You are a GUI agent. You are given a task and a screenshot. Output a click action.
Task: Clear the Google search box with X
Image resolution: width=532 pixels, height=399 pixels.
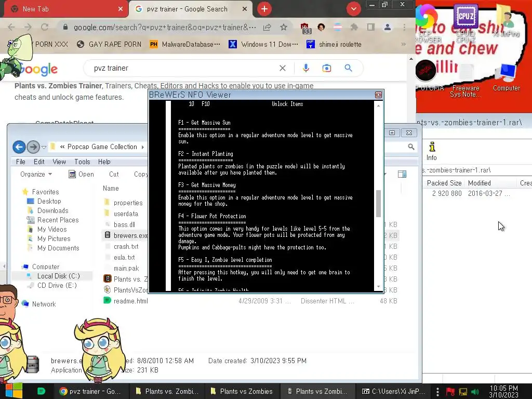(282, 68)
